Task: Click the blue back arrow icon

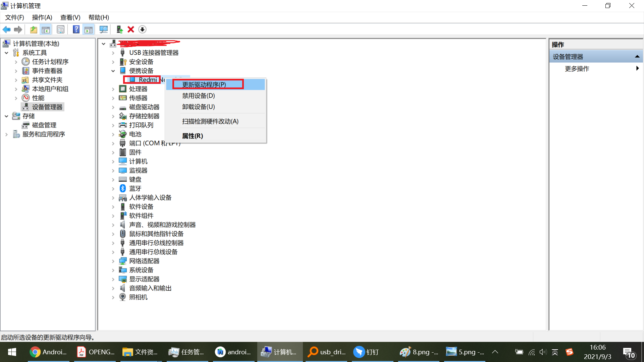Action: [x=6, y=29]
